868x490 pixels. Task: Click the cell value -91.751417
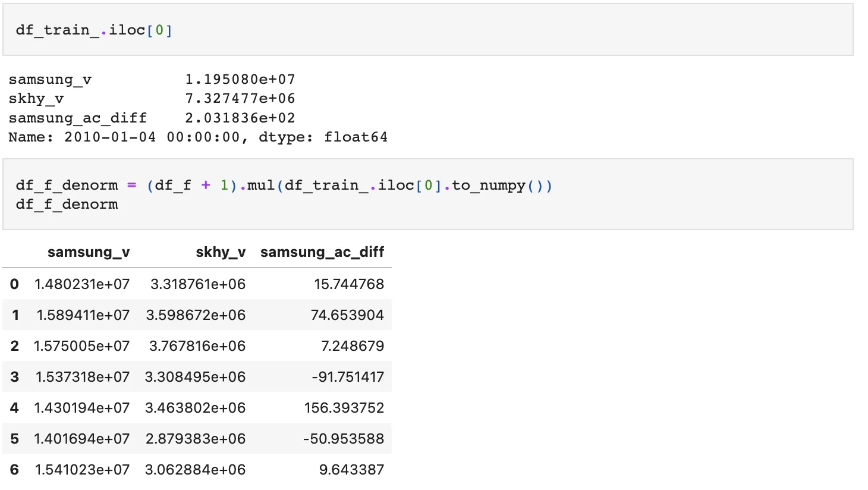pyautogui.click(x=348, y=377)
